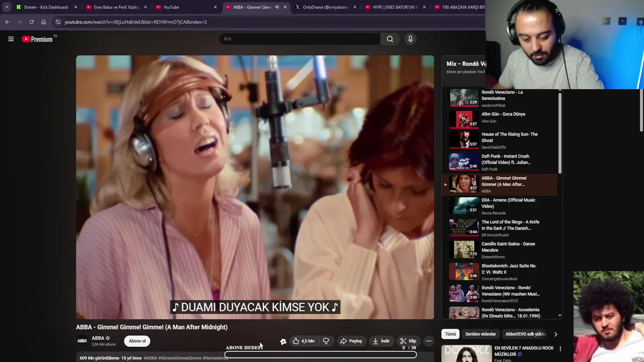Select the Tümü filter chip
Screen dimensions: 644x362
coord(450,334)
